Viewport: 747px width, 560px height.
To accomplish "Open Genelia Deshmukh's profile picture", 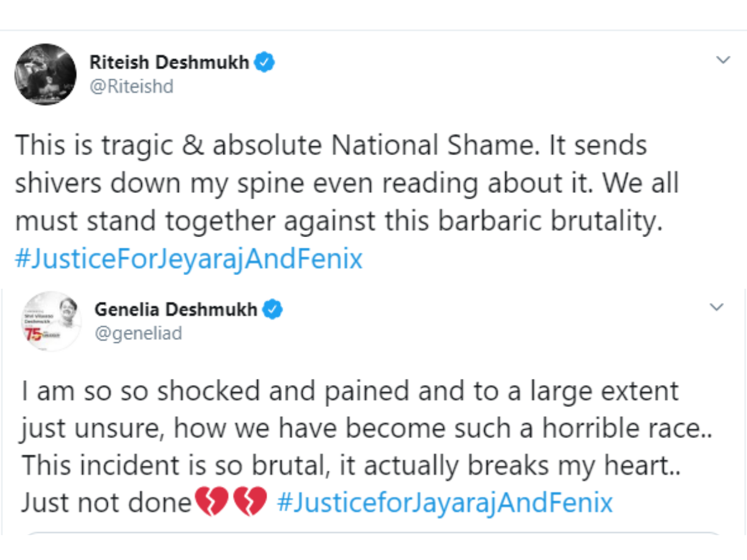I will pos(50,322).
